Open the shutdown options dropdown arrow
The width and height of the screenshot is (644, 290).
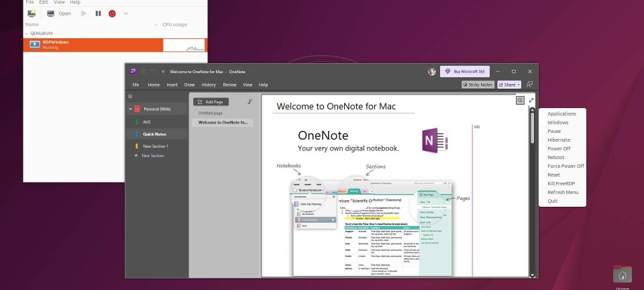pyautogui.click(x=125, y=13)
